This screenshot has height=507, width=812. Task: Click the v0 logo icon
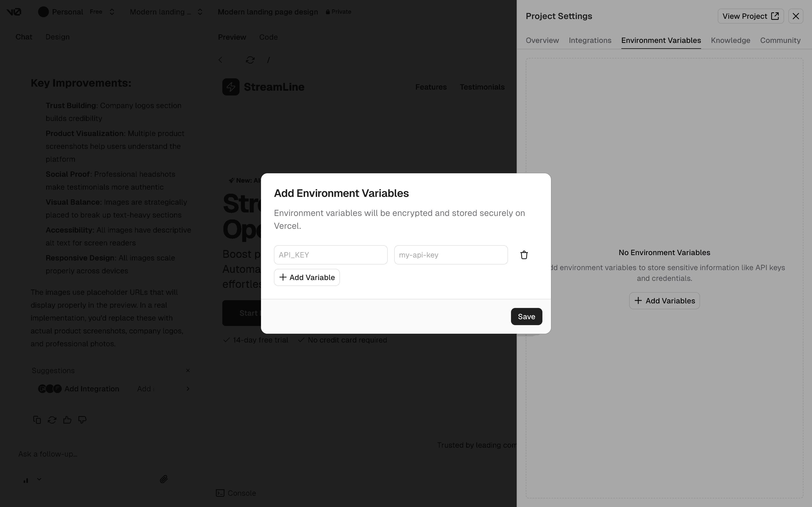point(14,12)
